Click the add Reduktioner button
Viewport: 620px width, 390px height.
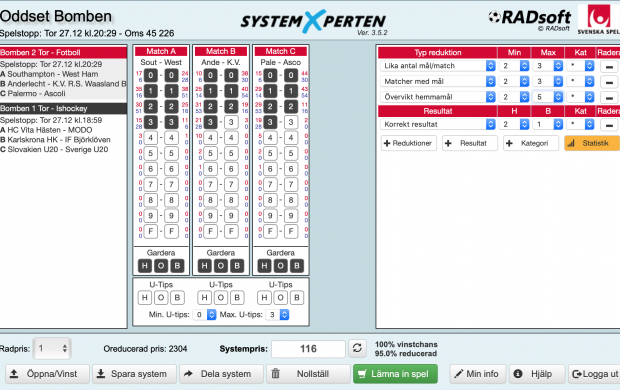408,143
